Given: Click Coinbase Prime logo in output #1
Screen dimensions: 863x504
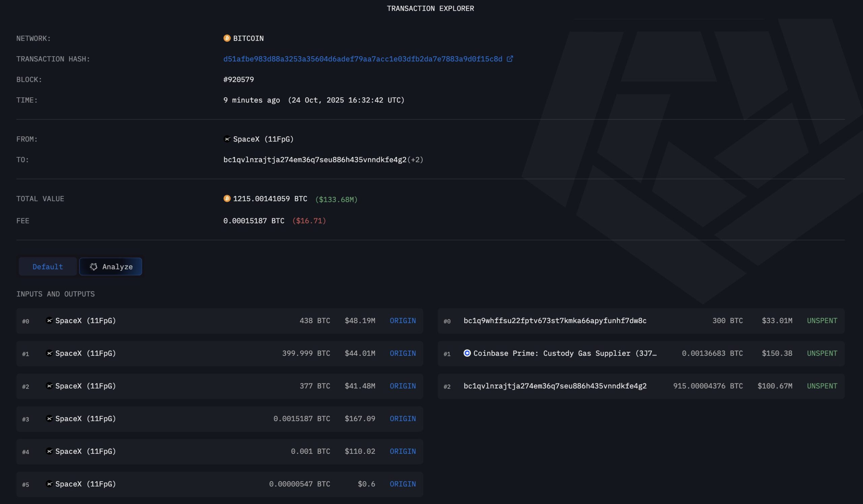Looking at the screenshot, I should (x=467, y=353).
